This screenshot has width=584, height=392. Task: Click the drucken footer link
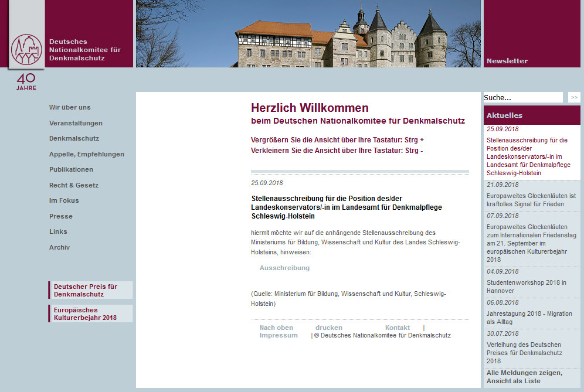[x=329, y=328]
